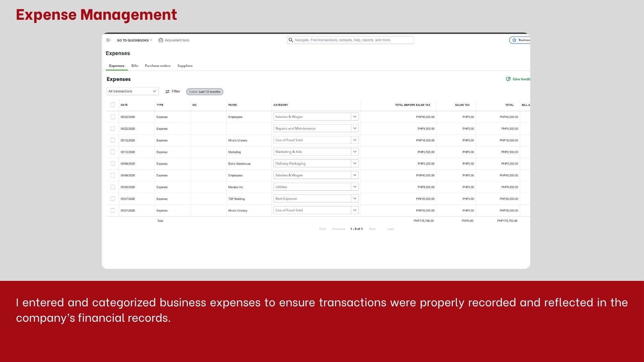Switch to the Bills tab
The image size is (644, 362).
click(135, 66)
